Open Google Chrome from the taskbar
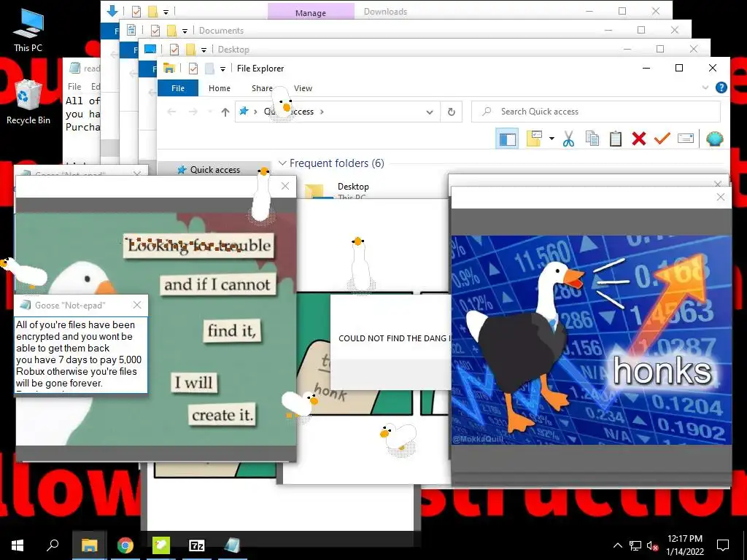 click(x=125, y=545)
